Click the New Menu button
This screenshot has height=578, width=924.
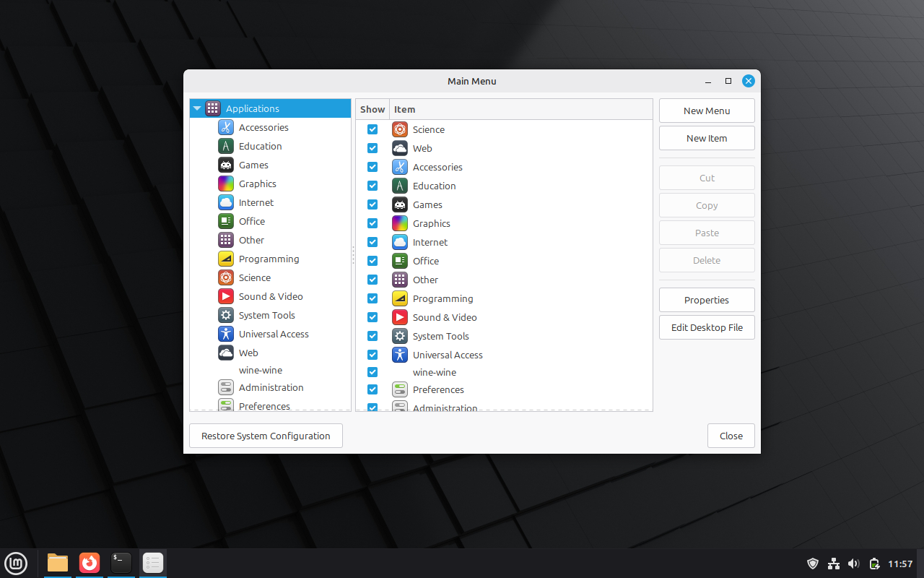coord(707,111)
